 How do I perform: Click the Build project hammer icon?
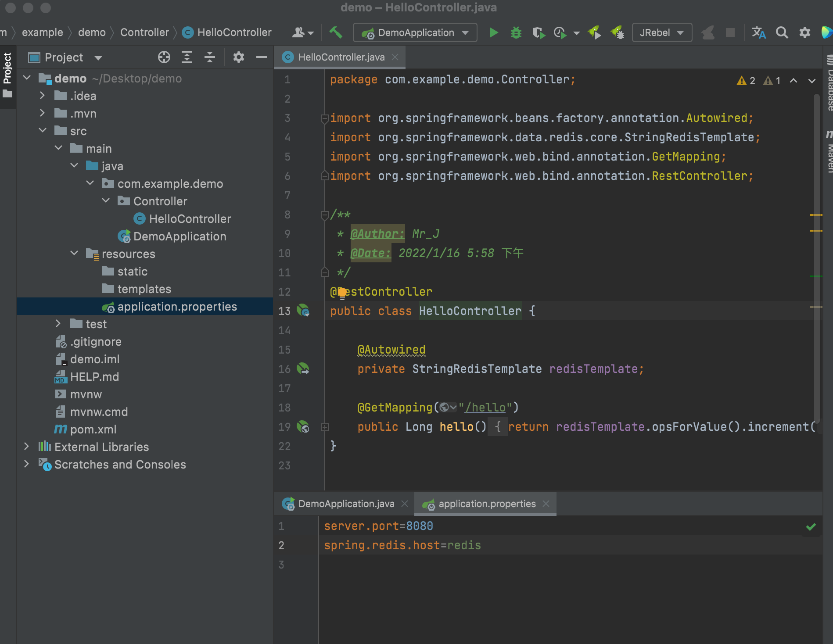[336, 32]
